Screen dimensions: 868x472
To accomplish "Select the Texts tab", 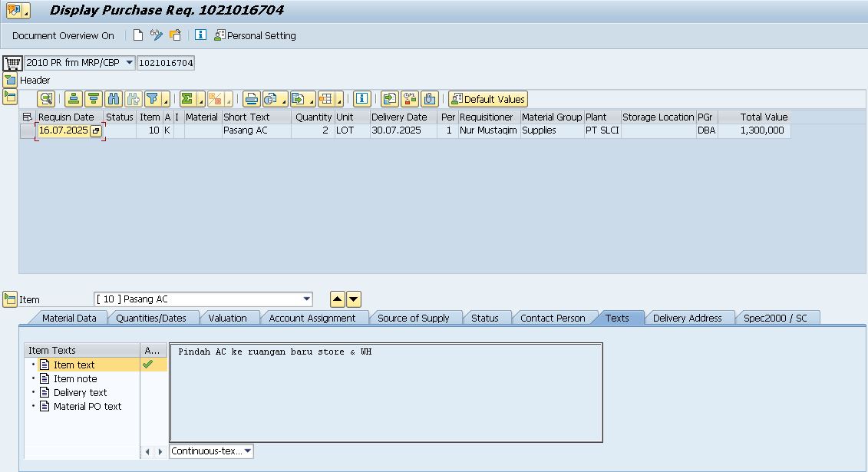I will (x=617, y=319).
